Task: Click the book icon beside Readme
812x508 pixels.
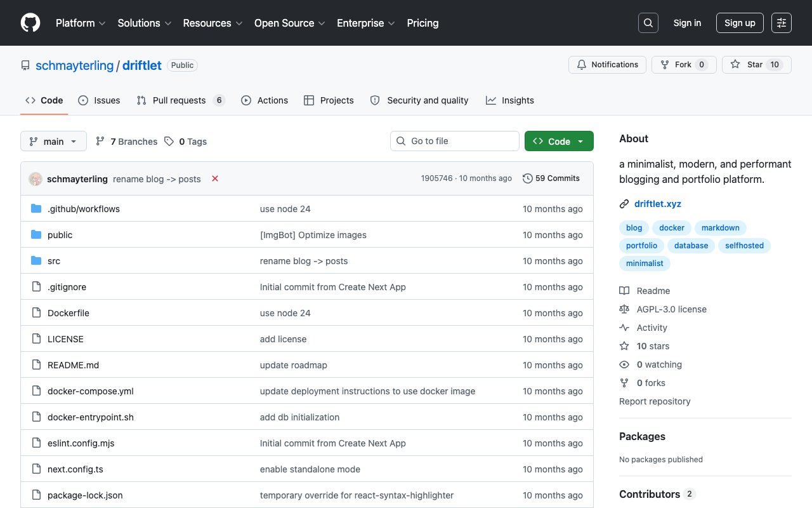Action: (x=624, y=291)
